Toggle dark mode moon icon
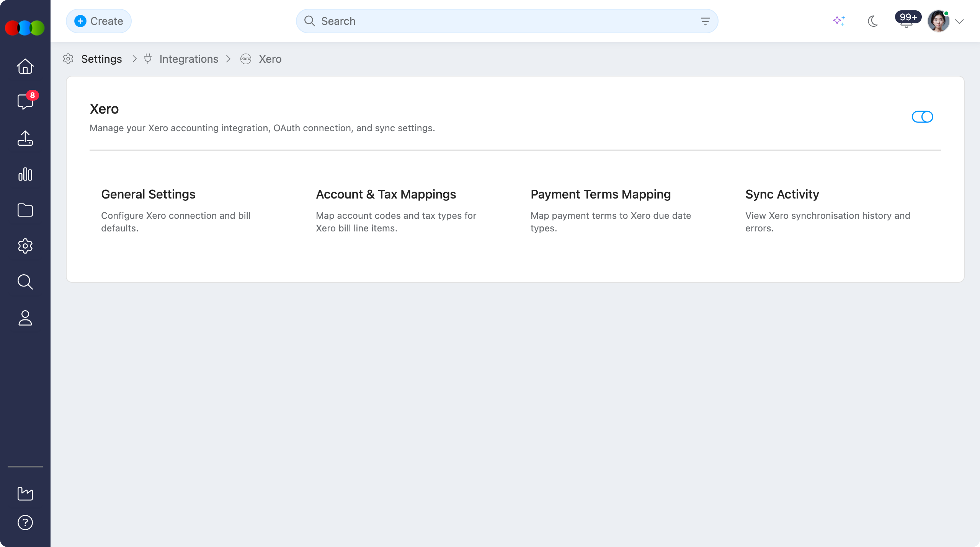Screen dimensions: 980x547 click(873, 21)
